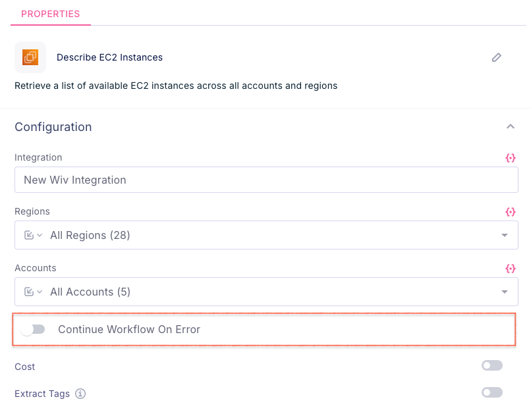
Task: Turn on the Cost toggle
Action: coord(491,365)
